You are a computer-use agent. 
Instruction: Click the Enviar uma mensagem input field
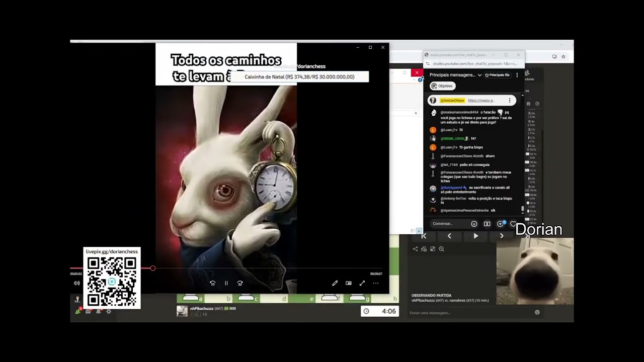point(470,313)
